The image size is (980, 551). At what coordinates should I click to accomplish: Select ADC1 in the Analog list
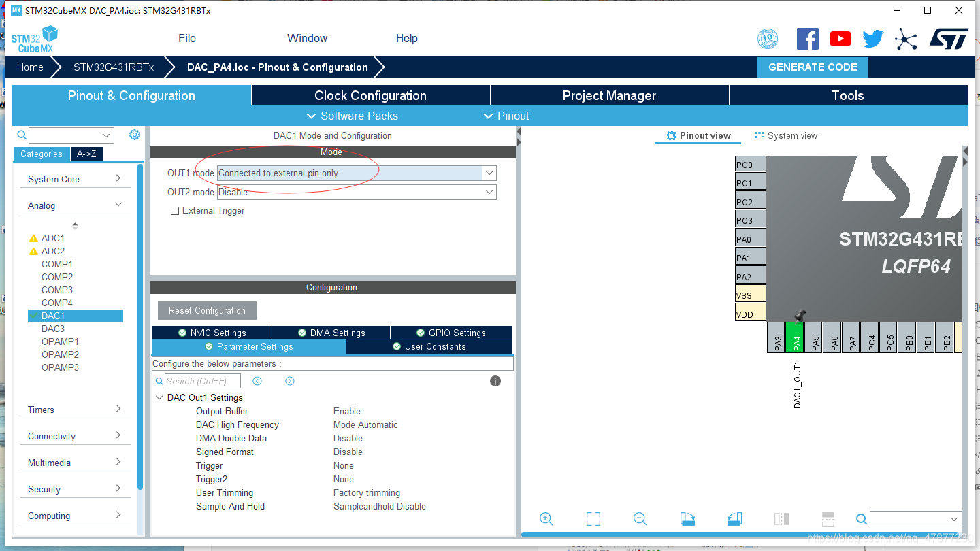tap(52, 238)
